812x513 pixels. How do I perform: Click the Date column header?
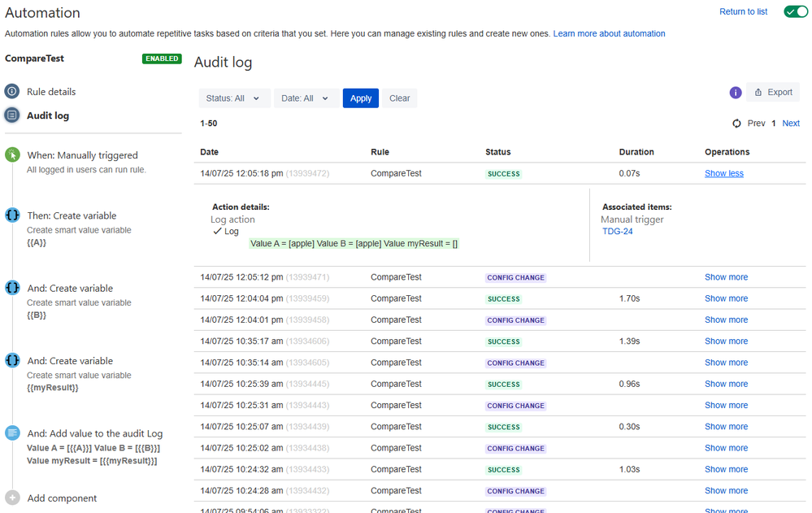[209, 152]
